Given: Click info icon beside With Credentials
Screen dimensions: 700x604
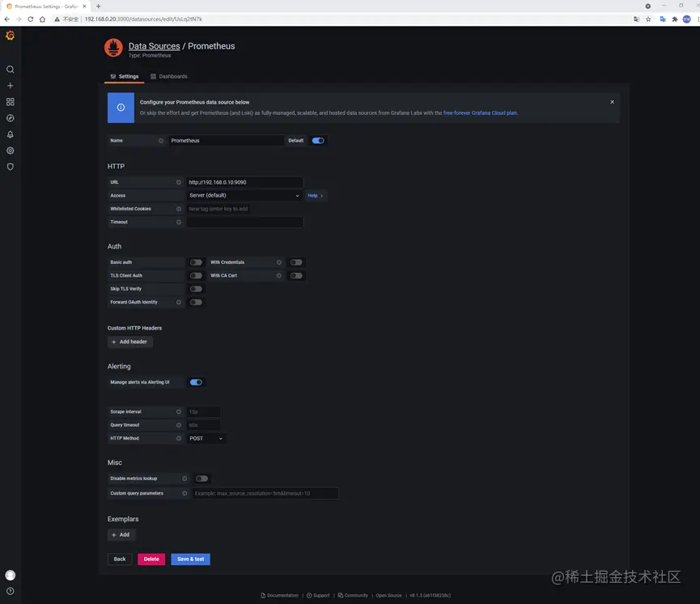Looking at the screenshot, I should pos(279,262).
